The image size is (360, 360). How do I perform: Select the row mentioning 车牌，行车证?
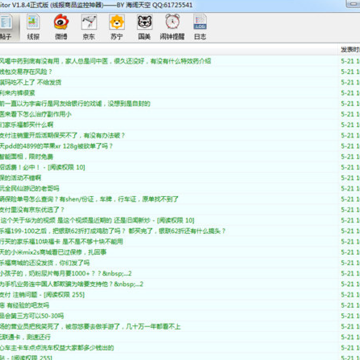pyautogui.click(x=180, y=199)
